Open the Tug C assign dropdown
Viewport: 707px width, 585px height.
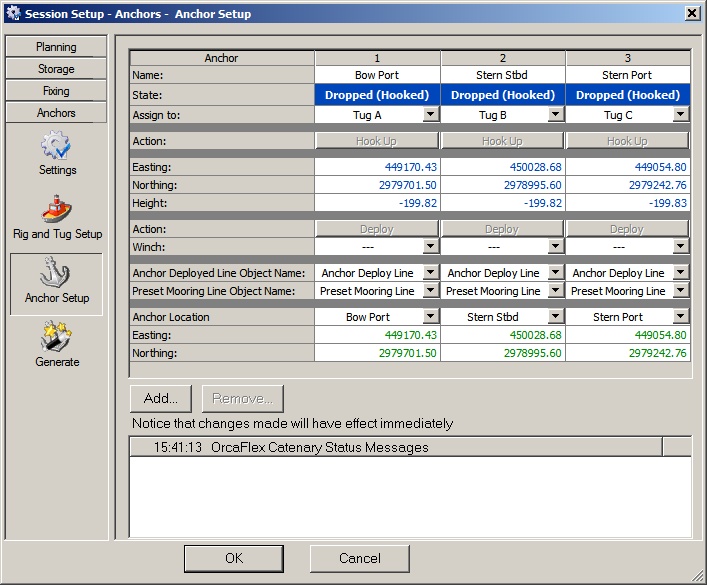click(680, 115)
